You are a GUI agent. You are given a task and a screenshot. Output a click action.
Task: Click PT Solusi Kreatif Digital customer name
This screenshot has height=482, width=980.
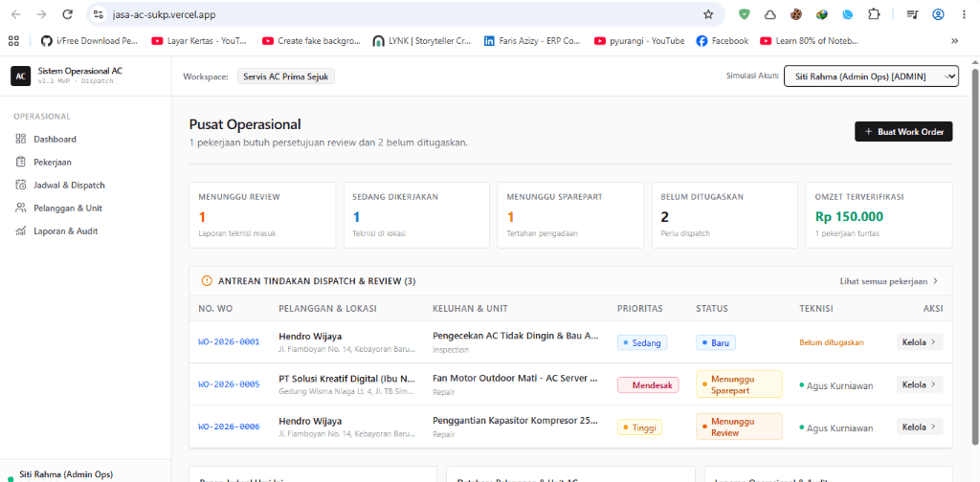(346, 379)
